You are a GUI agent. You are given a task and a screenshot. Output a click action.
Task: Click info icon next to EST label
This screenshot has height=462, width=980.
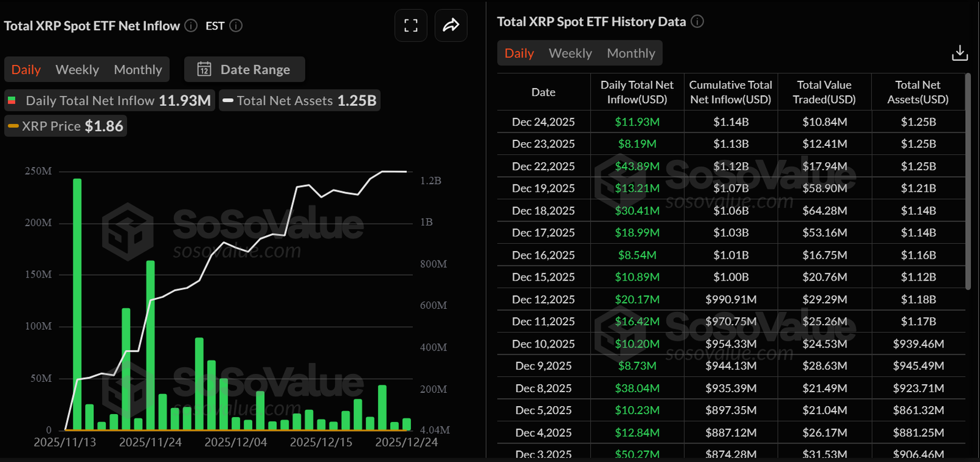pyautogui.click(x=236, y=26)
